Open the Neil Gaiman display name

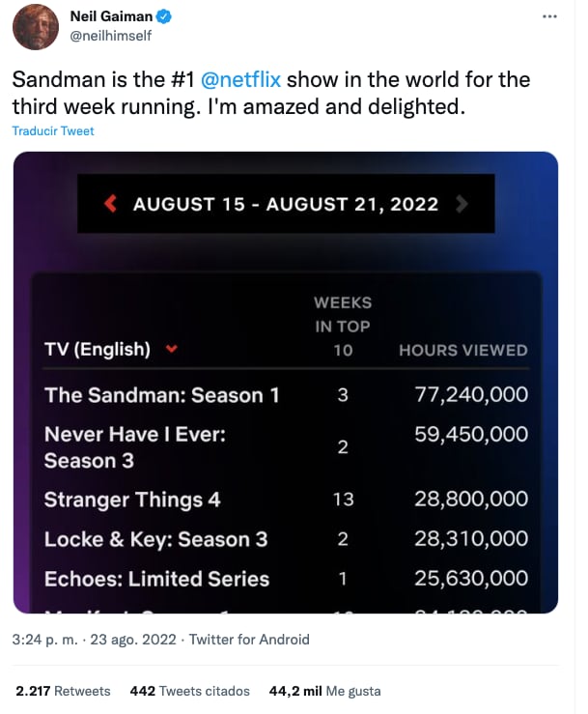[x=112, y=16]
